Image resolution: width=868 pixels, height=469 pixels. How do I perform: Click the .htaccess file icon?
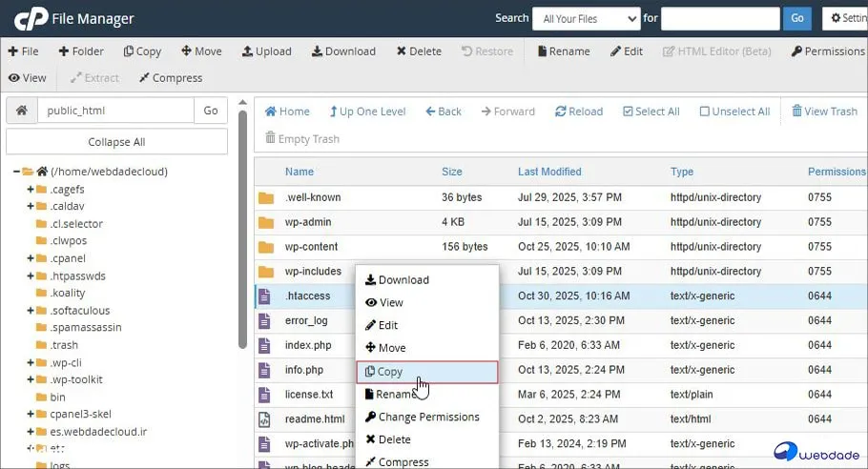coord(264,296)
